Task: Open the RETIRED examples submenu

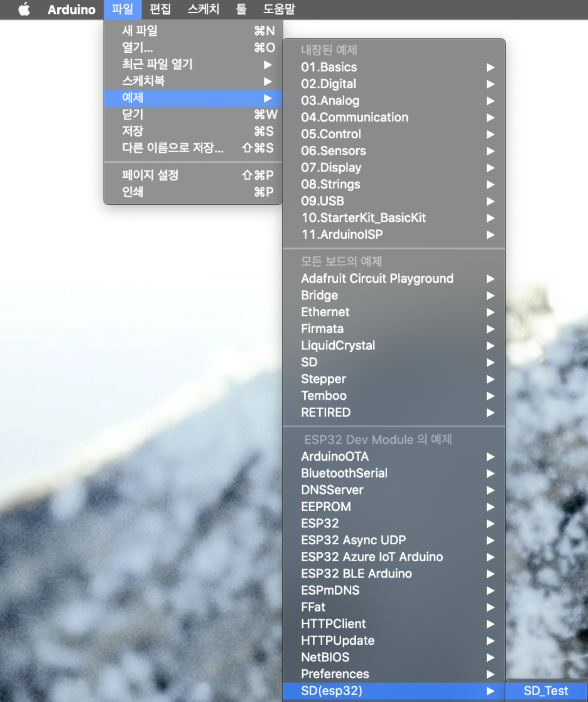Action: [x=394, y=412]
